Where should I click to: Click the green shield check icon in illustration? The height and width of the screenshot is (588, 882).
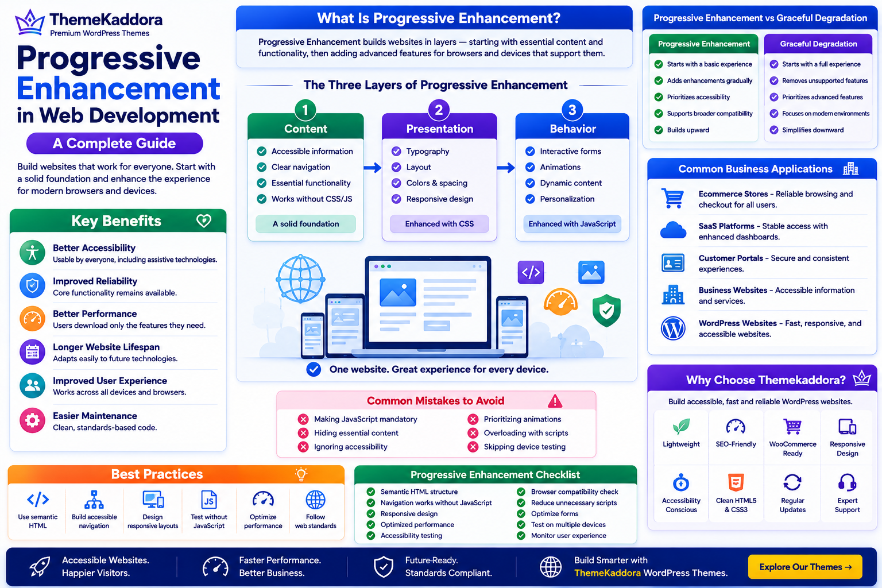(x=606, y=310)
